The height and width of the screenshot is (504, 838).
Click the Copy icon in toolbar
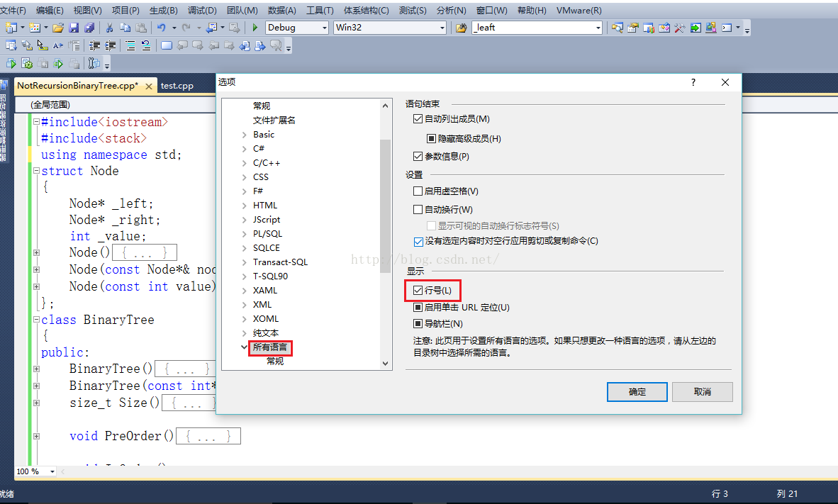[x=125, y=28]
